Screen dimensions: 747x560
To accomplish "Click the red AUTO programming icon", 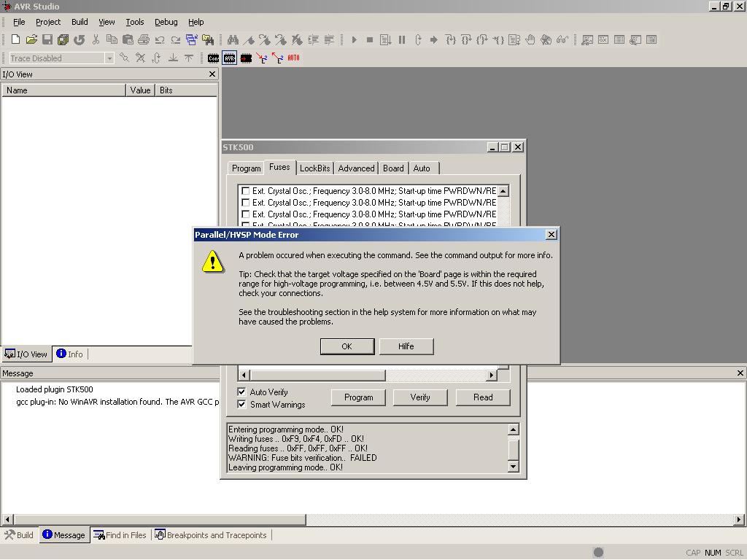I will pos(293,58).
